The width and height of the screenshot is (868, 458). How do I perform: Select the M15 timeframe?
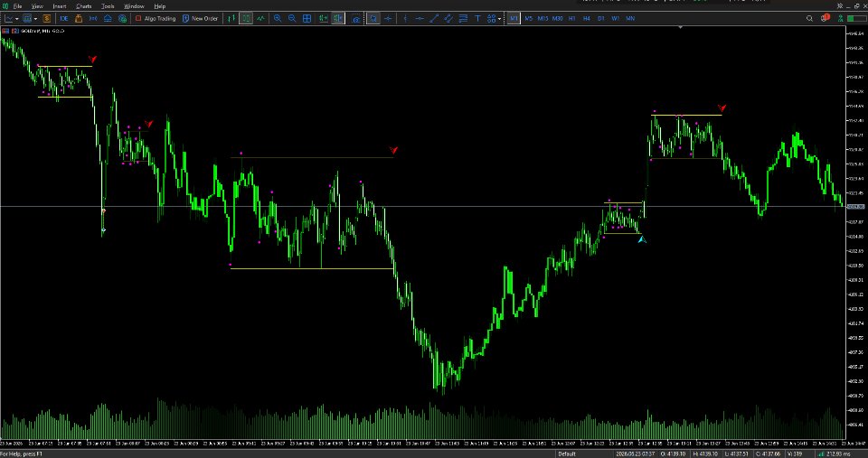(x=543, y=18)
